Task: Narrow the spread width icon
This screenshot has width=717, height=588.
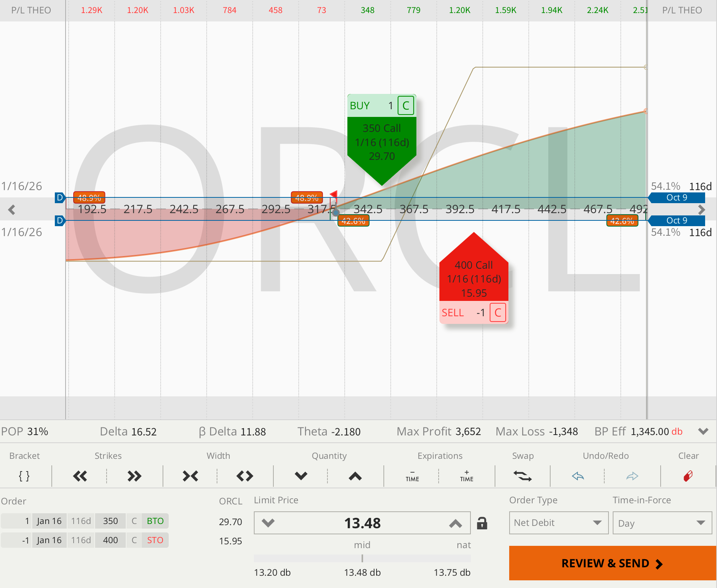Action: tap(190, 476)
